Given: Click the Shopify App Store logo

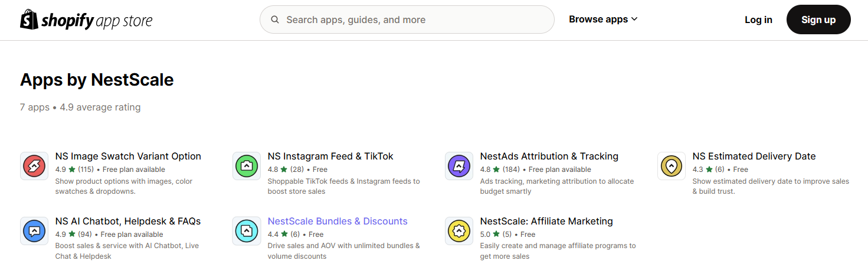Looking at the screenshot, I should click(x=86, y=20).
